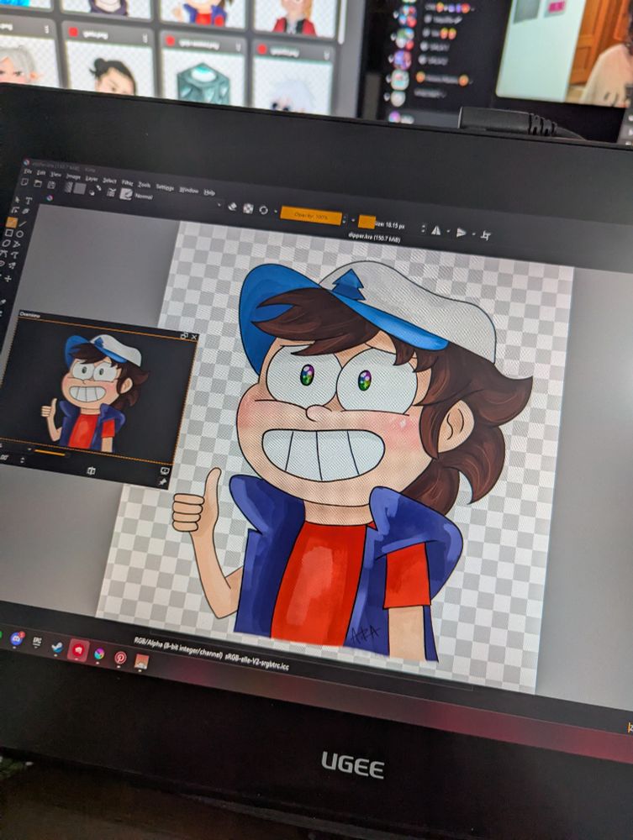
Task: Open the Krita taskbar icon
Action: click(99, 654)
